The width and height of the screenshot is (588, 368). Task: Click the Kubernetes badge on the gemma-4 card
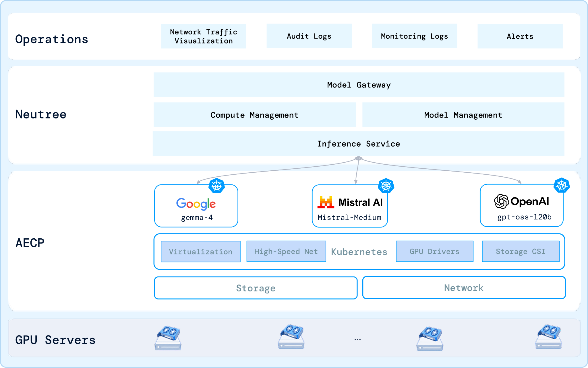coord(217,186)
